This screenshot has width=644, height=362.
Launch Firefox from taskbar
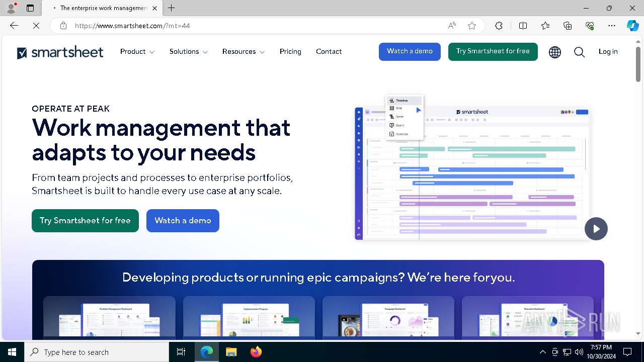(x=256, y=352)
